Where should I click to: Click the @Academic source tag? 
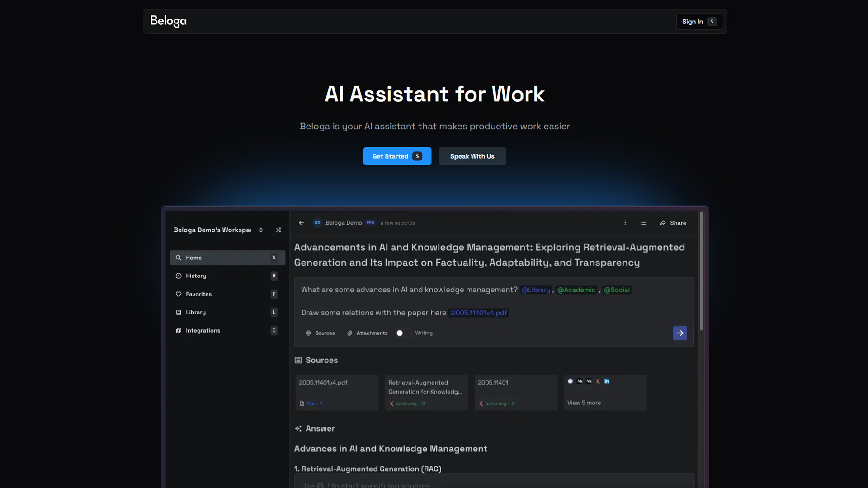point(576,290)
